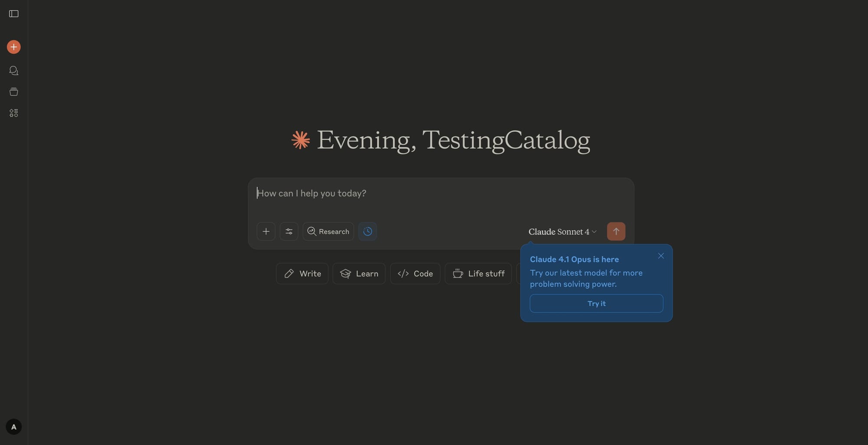Click the 'Try it' button

tap(596, 304)
